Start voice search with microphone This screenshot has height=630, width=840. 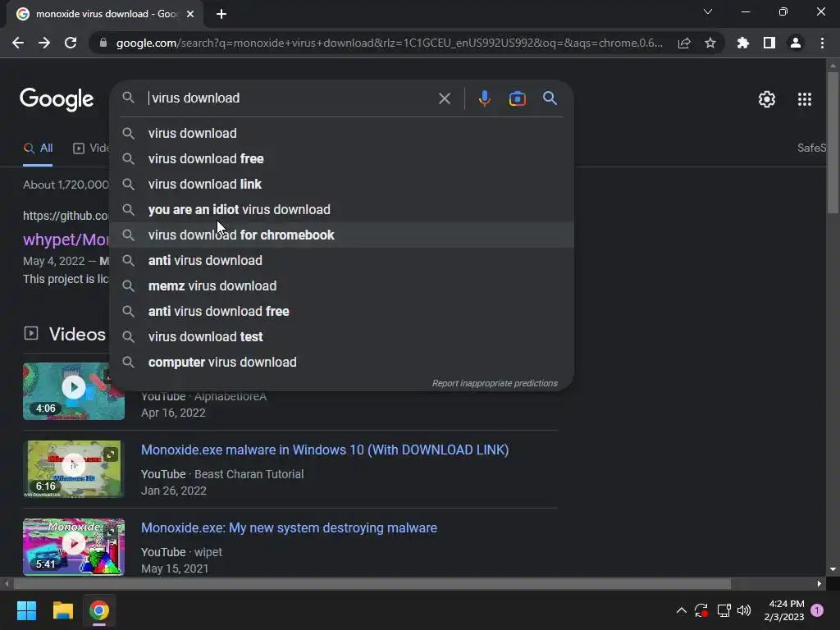point(484,98)
